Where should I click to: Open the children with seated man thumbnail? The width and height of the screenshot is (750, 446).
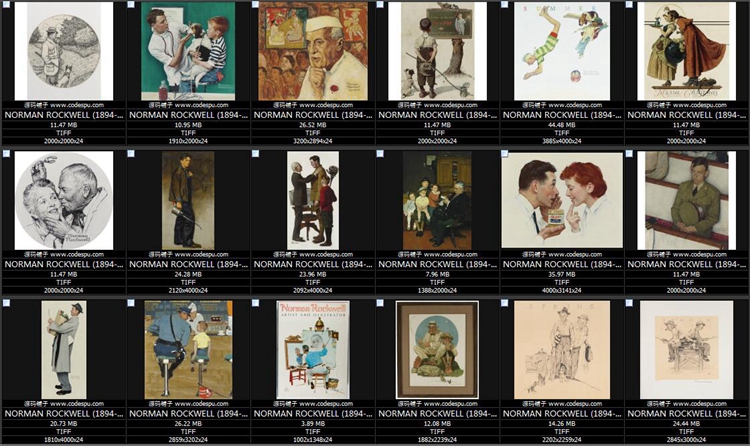tap(437, 201)
